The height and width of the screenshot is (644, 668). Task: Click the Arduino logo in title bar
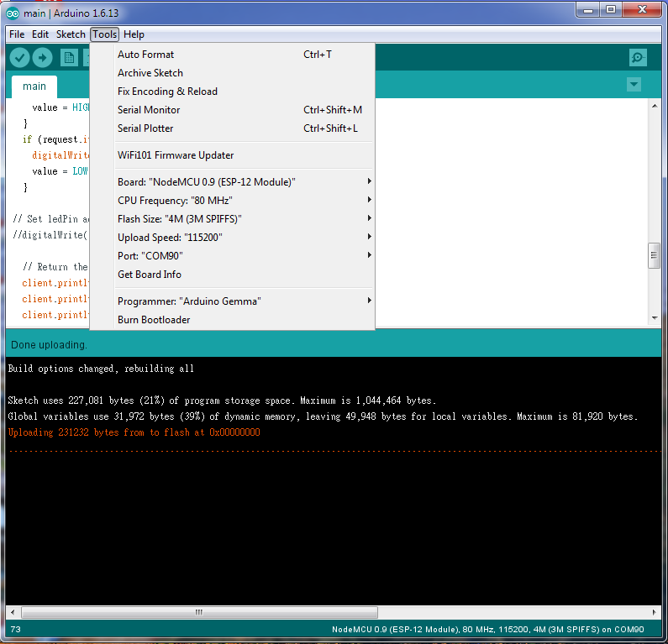pyautogui.click(x=13, y=10)
